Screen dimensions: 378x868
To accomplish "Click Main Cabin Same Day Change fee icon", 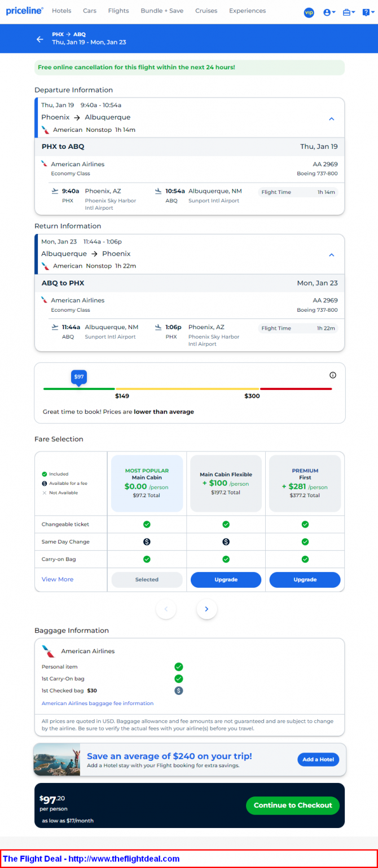I will pos(147,542).
